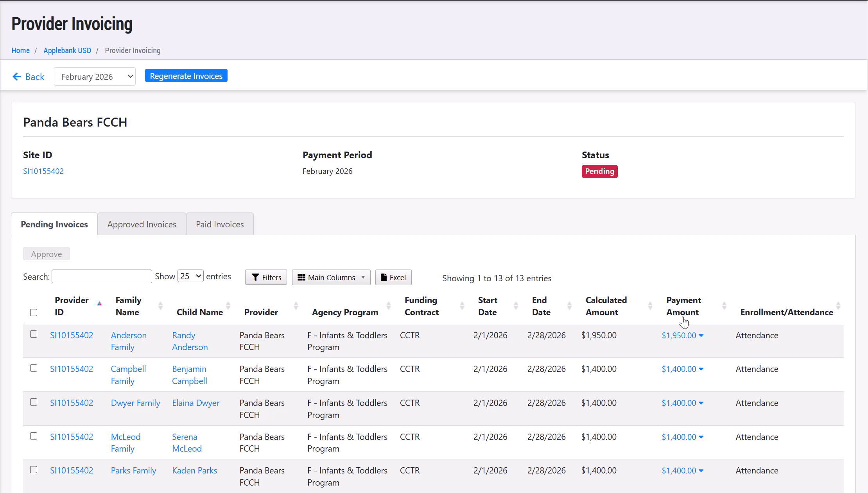
Task: Tick the Dwyer Family row checkbox
Action: (x=34, y=402)
